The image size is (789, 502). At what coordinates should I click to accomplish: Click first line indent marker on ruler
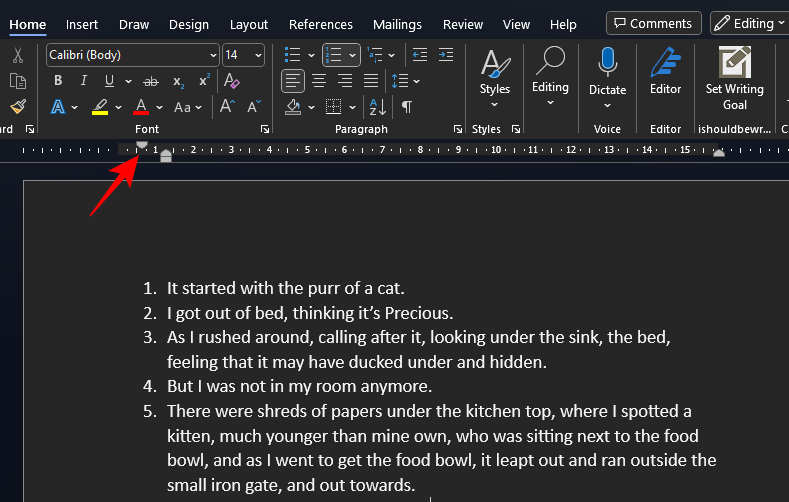pos(142,145)
